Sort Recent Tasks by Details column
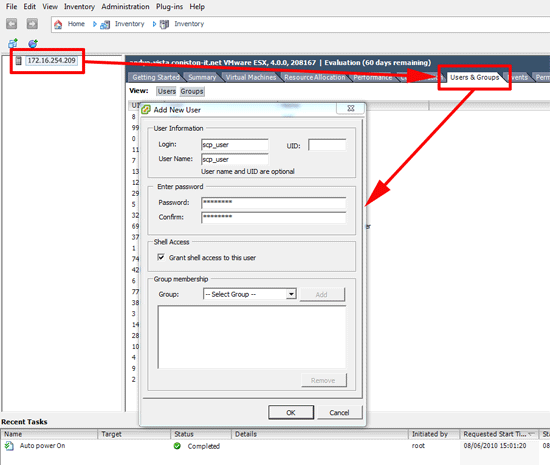The image size is (550, 465). 320,434
